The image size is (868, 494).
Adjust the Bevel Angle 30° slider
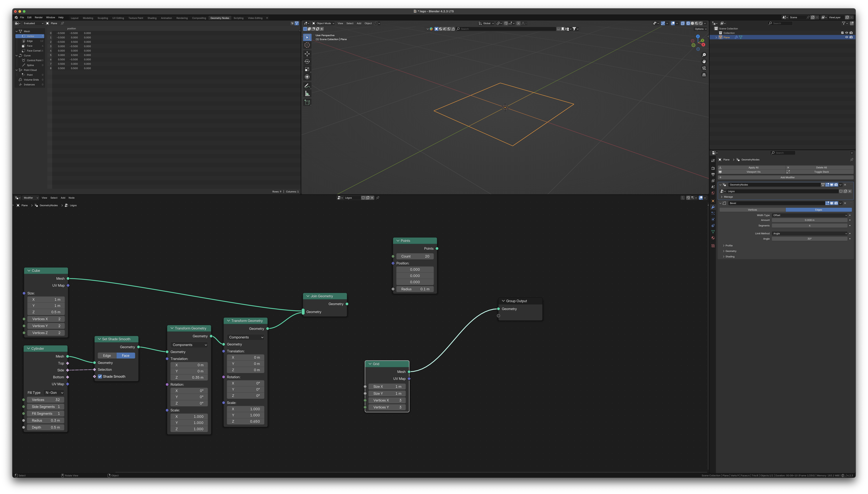(x=810, y=239)
